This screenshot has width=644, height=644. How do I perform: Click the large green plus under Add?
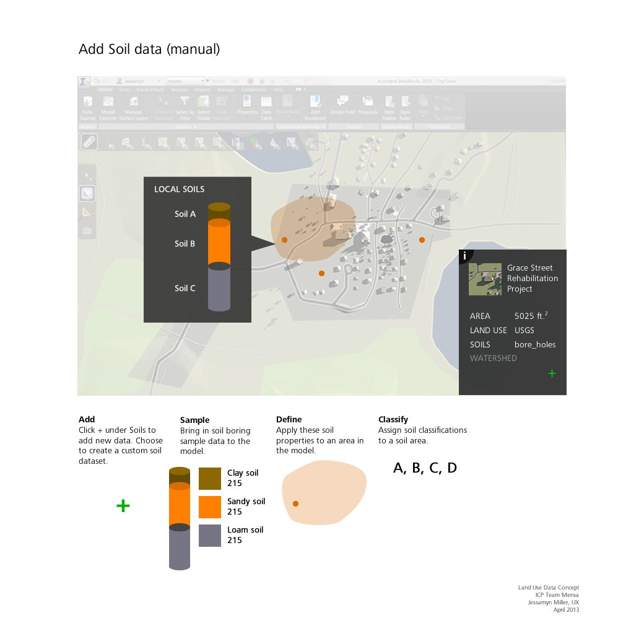[x=123, y=505]
